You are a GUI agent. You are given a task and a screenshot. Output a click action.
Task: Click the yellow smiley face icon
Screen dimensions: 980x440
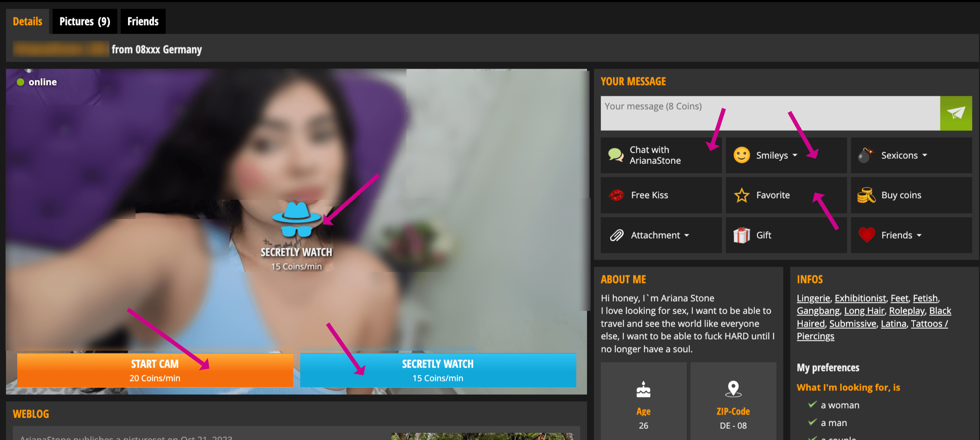point(742,155)
